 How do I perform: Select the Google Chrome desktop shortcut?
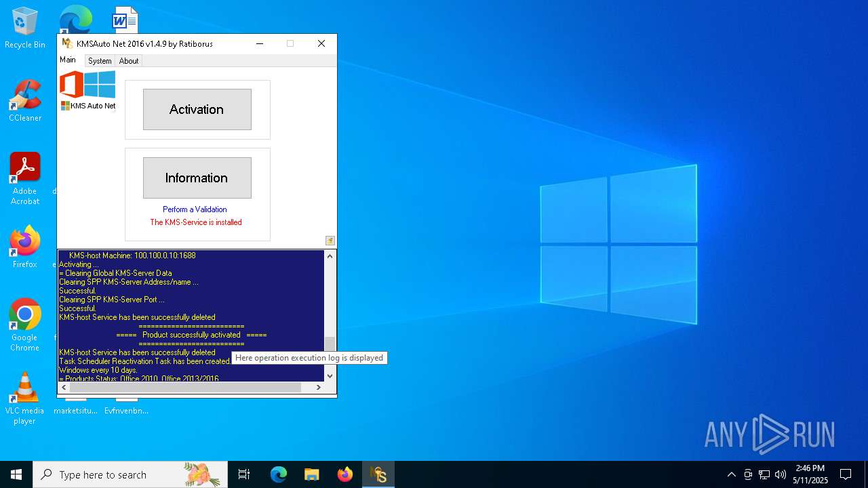[25, 325]
